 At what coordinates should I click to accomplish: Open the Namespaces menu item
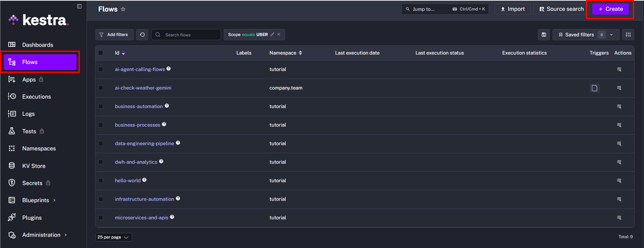coord(39,148)
